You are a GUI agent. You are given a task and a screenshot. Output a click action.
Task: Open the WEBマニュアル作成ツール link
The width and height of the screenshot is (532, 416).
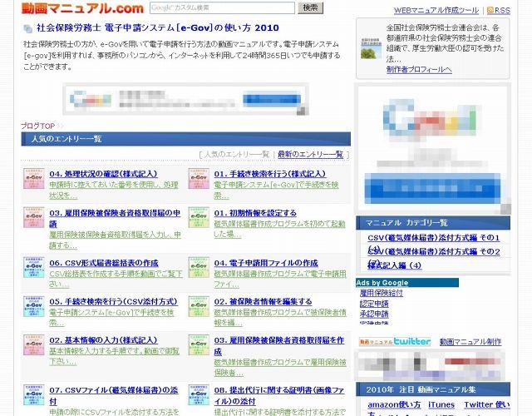coord(436,11)
